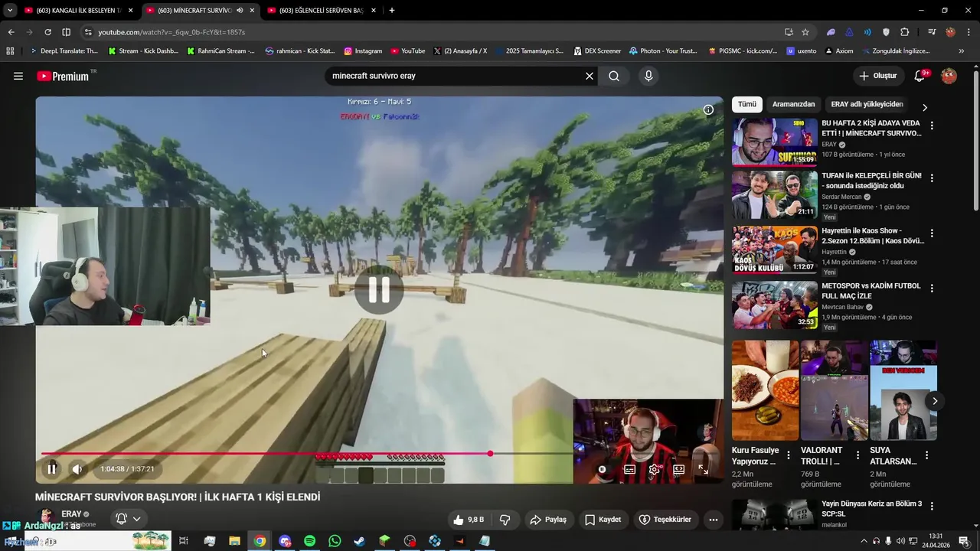980x551 pixels.
Task: Open Steam from taskbar
Action: click(x=359, y=541)
